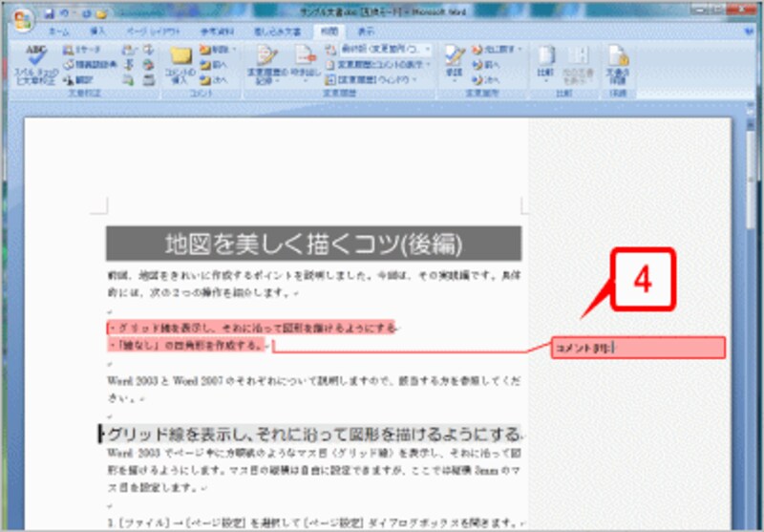Expand the 元に戻す reject dropdown arrow
This screenshot has height=532, width=764.
tap(520, 50)
